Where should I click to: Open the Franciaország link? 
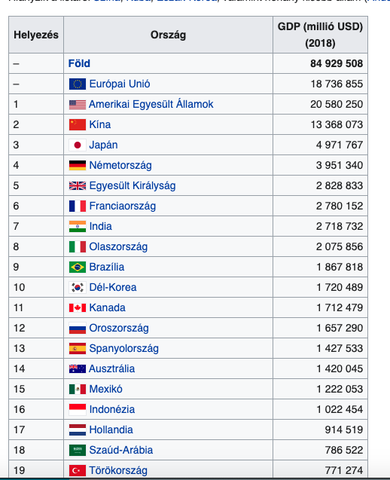tap(122, 206)
